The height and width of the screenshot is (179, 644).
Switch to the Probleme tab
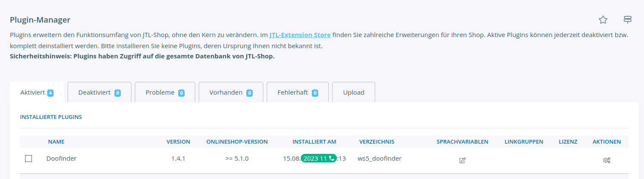click(x=165, y=92)
